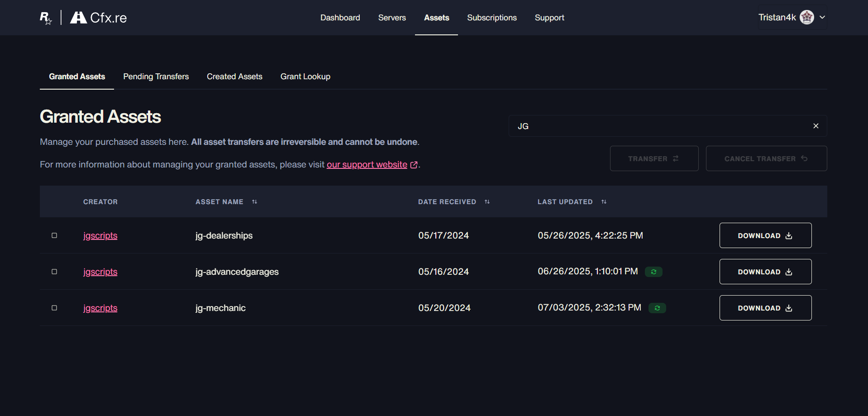Image resolution: width=868 pixels, height=416 pixels.
Task: Sort by Last Updated arrows icon
Action: pos(604,202)
